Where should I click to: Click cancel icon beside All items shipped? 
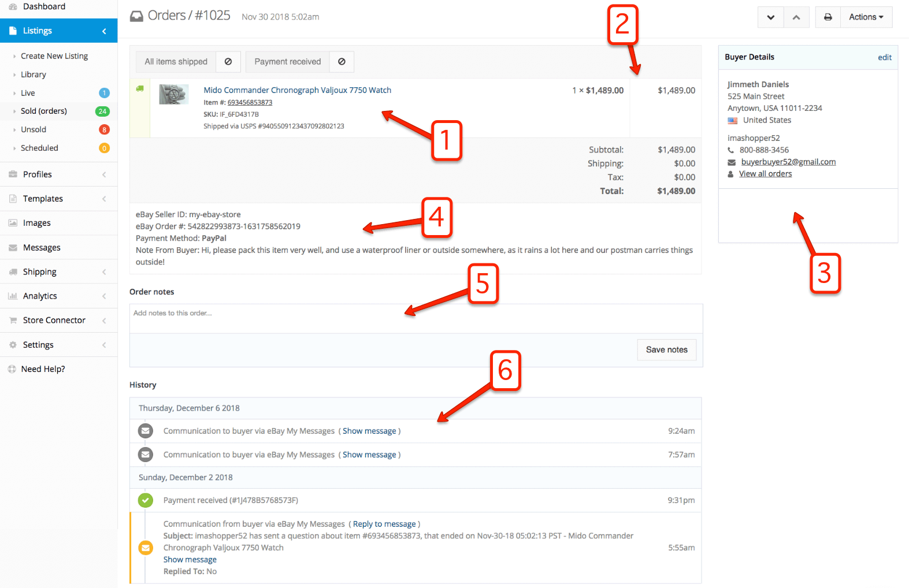[228, 62]
